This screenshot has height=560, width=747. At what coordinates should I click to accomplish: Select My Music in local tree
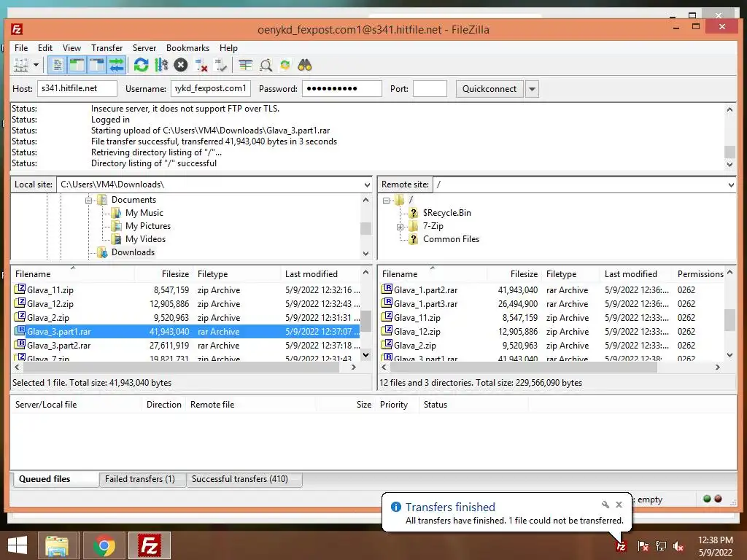[x=144, y=213]
